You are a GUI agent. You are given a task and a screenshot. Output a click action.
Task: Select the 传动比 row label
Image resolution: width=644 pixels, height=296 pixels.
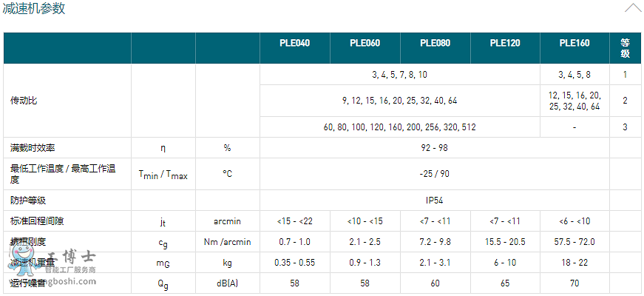click(23, 101)
